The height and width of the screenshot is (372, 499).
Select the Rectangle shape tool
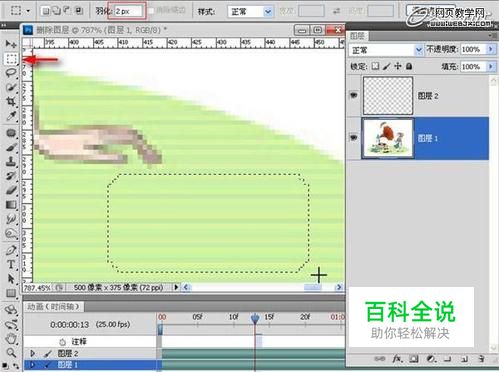point(11,293)
